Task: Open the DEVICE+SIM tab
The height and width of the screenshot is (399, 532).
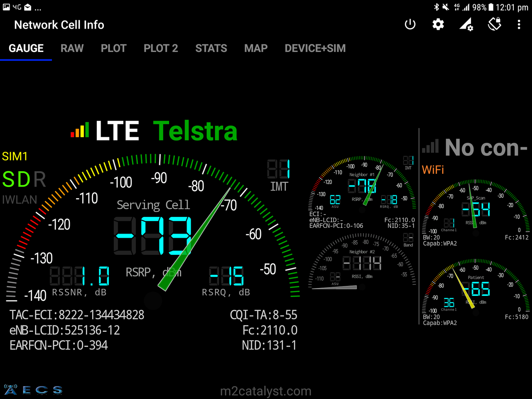Action: (315, 48)
